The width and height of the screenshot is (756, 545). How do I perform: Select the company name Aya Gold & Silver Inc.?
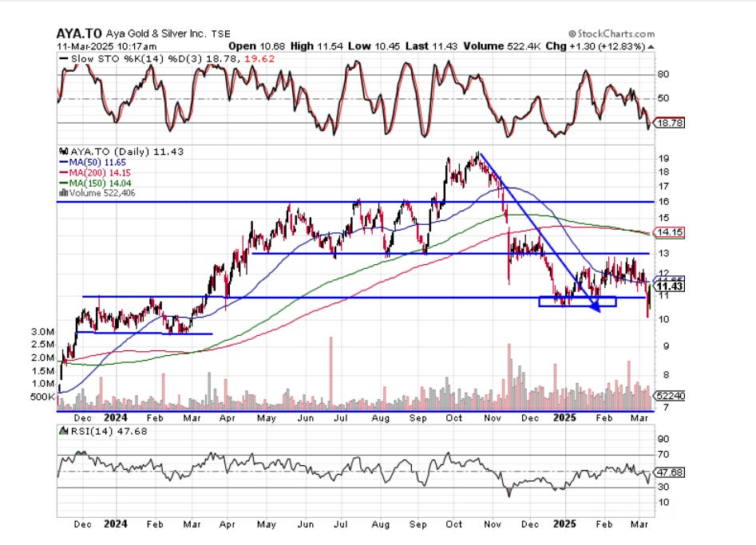point(156,34)
